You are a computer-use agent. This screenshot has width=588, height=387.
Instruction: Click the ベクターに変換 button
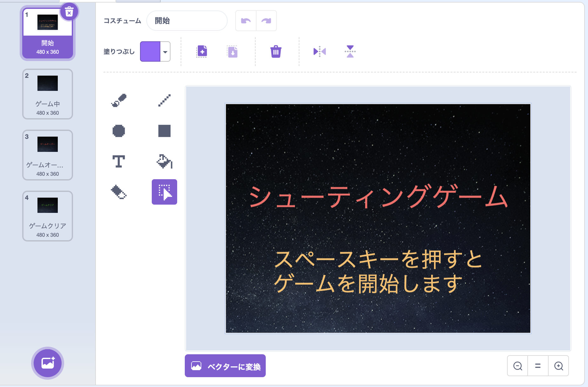click(225, 366)
